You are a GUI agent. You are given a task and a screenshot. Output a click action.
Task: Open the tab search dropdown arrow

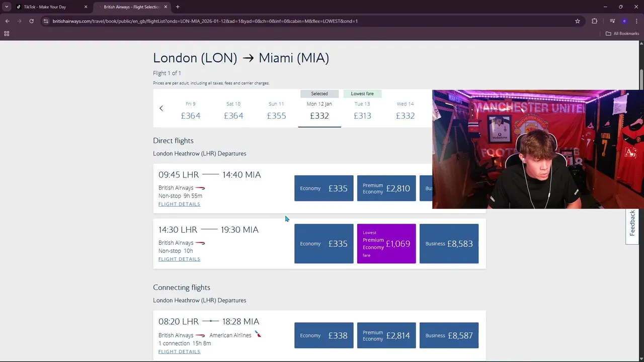tap(7, 7)
